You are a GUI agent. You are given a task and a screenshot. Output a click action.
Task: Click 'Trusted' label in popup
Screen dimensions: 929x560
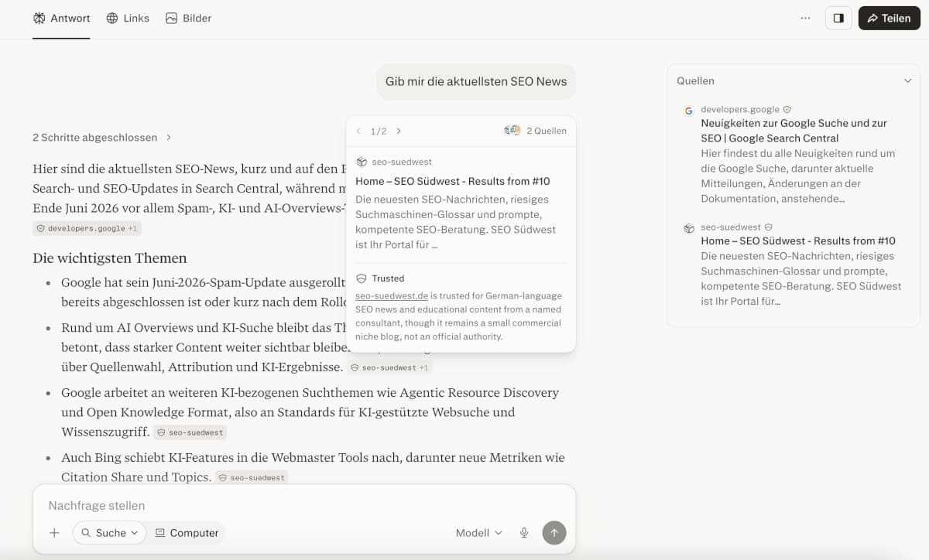pyautogui.click(x=388, y=278)
